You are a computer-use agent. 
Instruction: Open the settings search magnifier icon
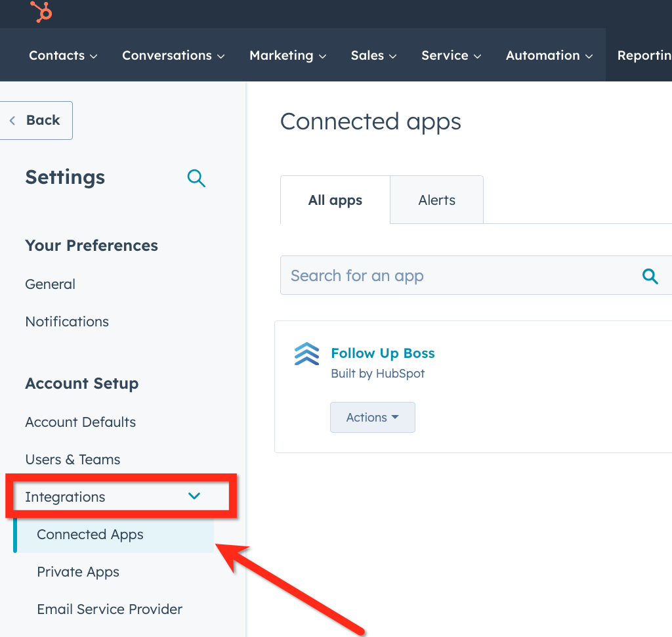196,178
